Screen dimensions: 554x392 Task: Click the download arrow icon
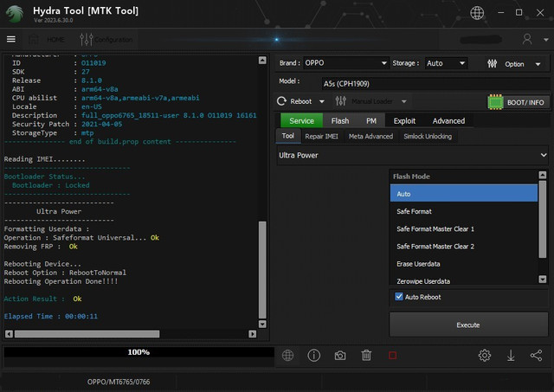(x=511, y=356)
